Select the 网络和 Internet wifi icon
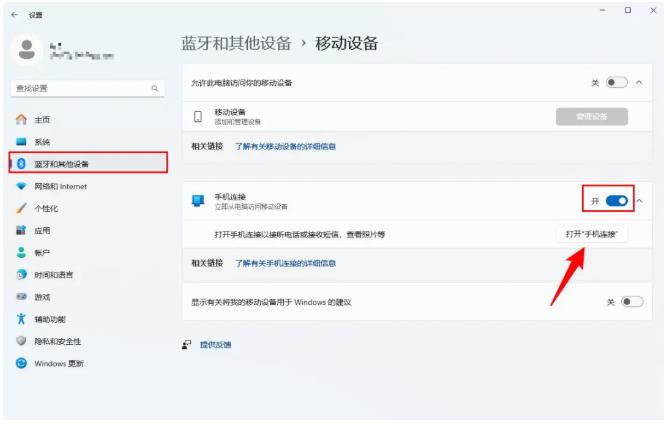This screenshot has width=666, height=425. [21, 186]
